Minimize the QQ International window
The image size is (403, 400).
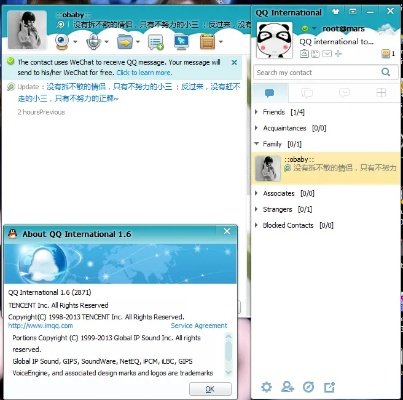(370, 12)
